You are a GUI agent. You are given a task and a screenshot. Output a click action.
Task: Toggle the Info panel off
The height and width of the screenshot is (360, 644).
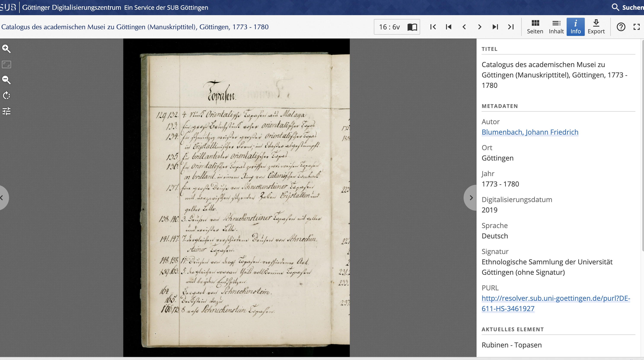tap(575, 27)
